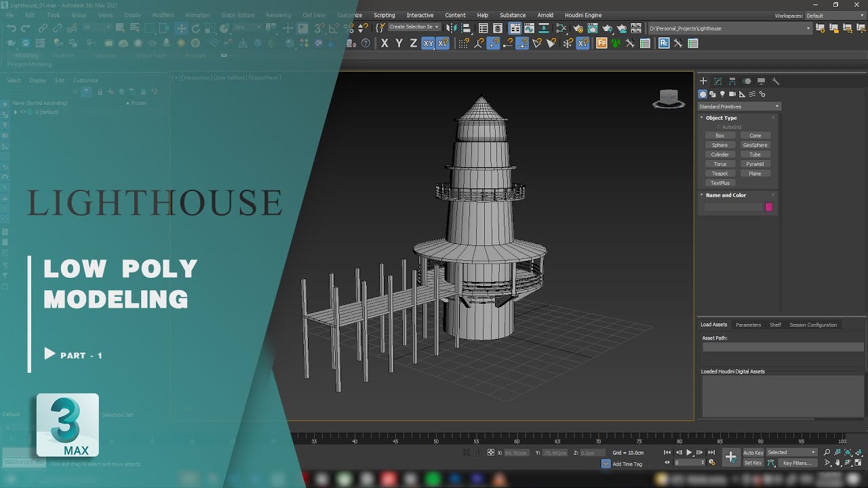Viewport: 868px width, 488px height.
Task: Toggle the Geometry category button
Action: pyautogui.click(x=703, y=94)
